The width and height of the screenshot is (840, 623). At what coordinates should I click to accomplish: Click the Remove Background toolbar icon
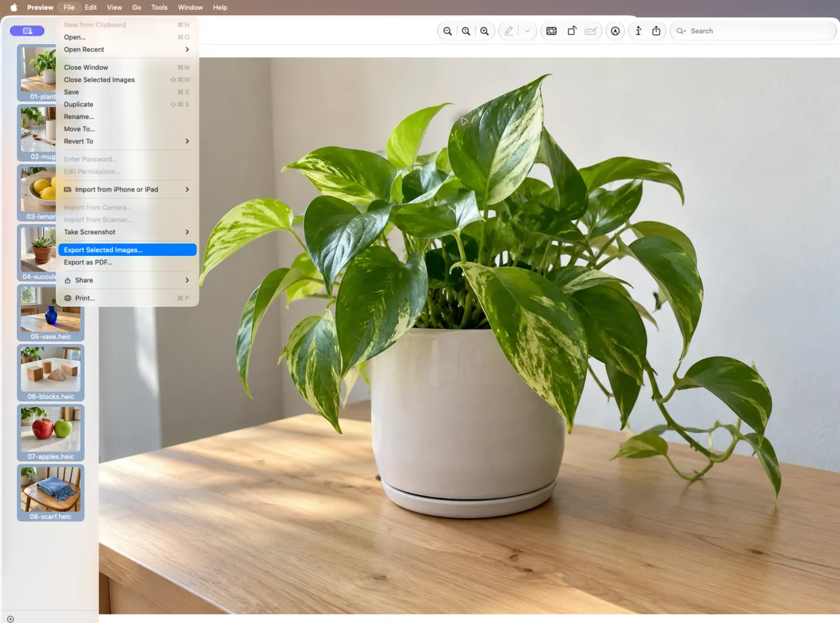click(x=551, y=31)
